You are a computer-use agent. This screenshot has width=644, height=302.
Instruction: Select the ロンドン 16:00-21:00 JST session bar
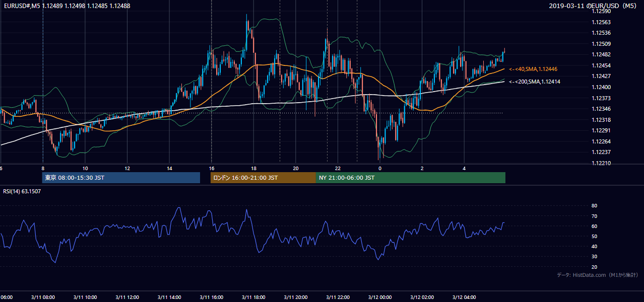click(263, 178)
